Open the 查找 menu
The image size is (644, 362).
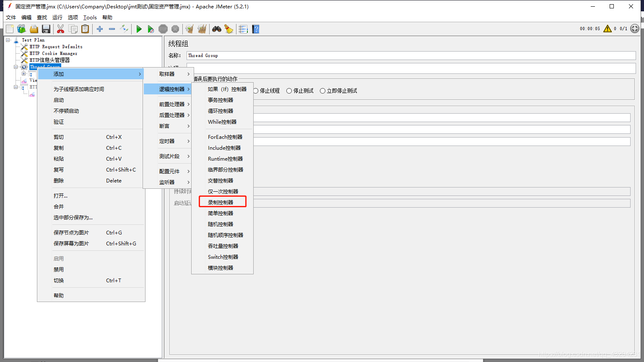point(42,18)
